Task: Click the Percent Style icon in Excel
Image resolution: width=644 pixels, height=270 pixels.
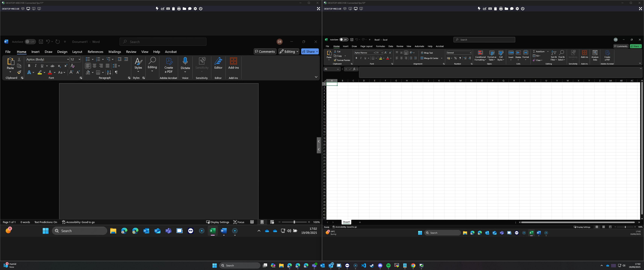Action: (455, 58)
